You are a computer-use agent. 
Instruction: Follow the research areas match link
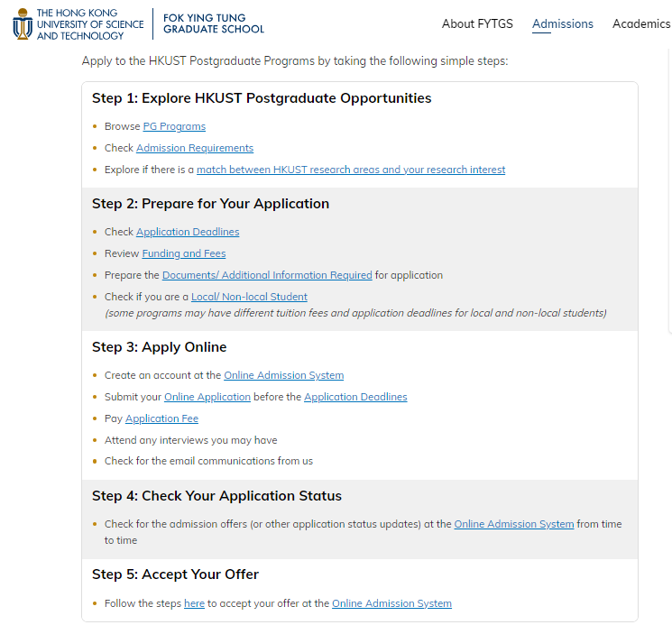(351, 170)
